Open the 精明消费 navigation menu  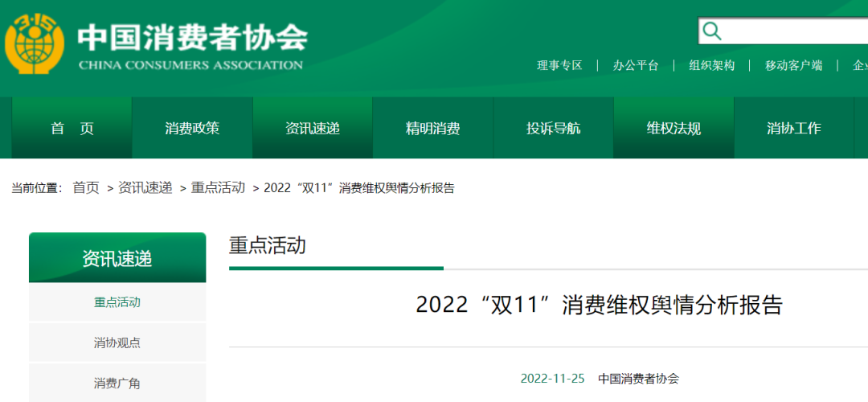tap(433, 129)
